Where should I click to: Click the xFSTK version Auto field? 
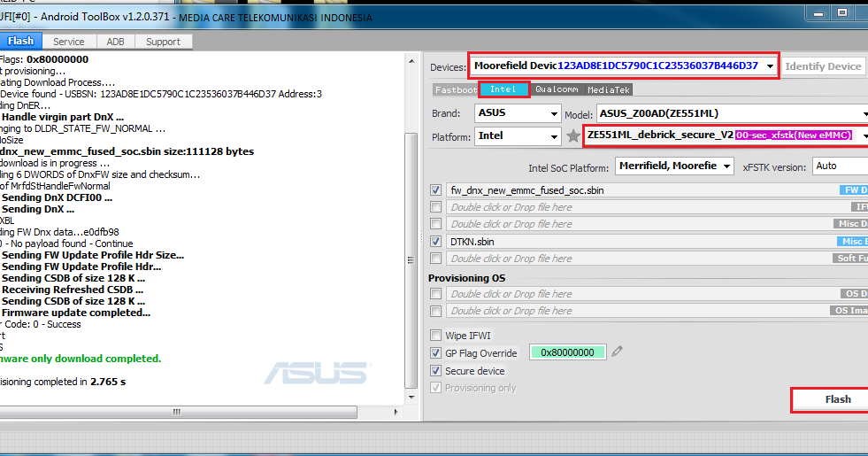(840, 166)
